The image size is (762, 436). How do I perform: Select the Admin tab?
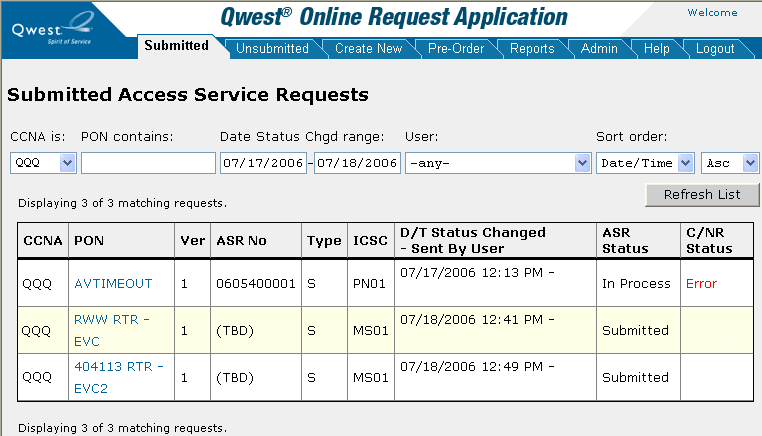click(599, 48)
